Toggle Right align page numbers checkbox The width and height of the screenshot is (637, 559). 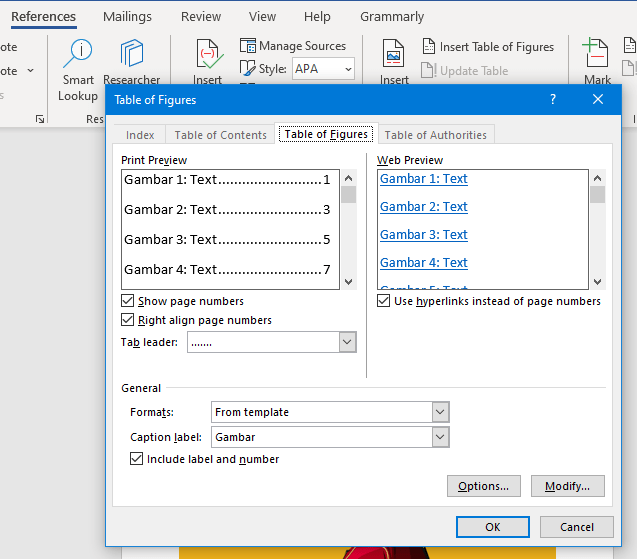point(128,320)
